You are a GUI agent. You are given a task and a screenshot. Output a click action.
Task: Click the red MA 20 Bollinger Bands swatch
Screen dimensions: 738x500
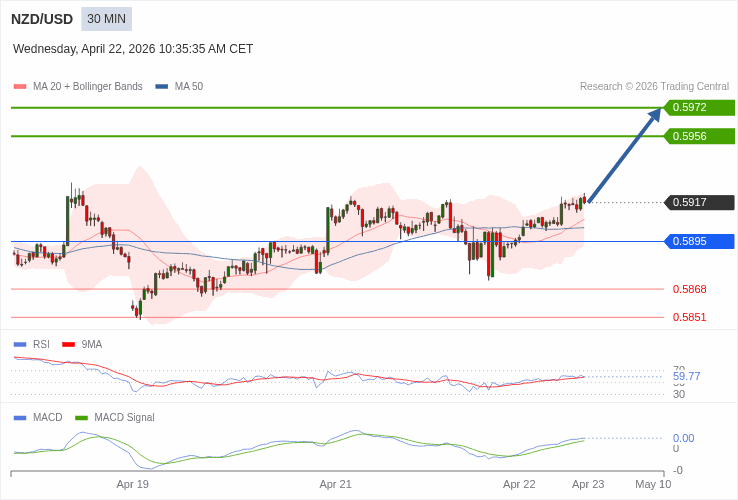click(x=20, y=87)
